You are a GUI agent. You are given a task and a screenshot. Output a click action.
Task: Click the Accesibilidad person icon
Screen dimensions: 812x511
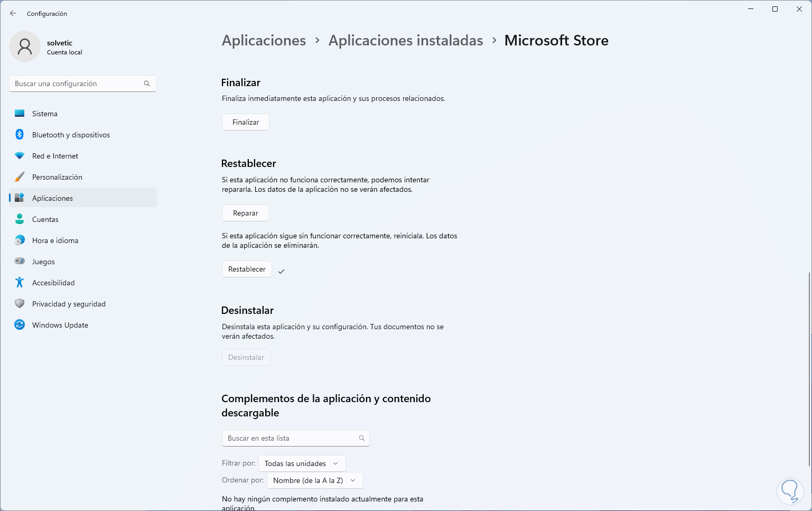click(x=20, y=282)
